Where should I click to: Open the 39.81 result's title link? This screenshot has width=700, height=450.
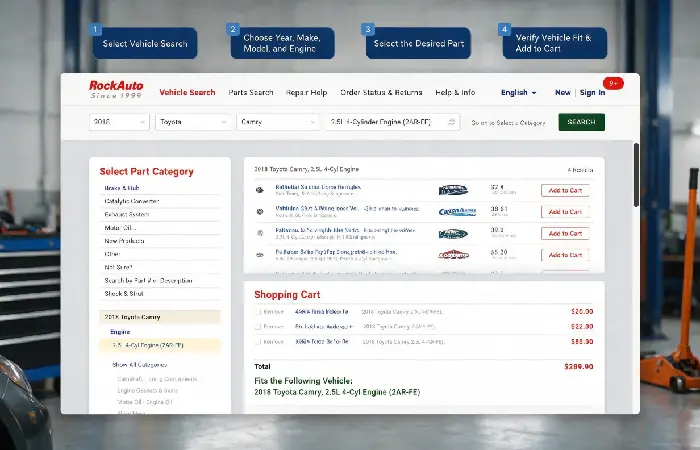click(x=347, y=208)
